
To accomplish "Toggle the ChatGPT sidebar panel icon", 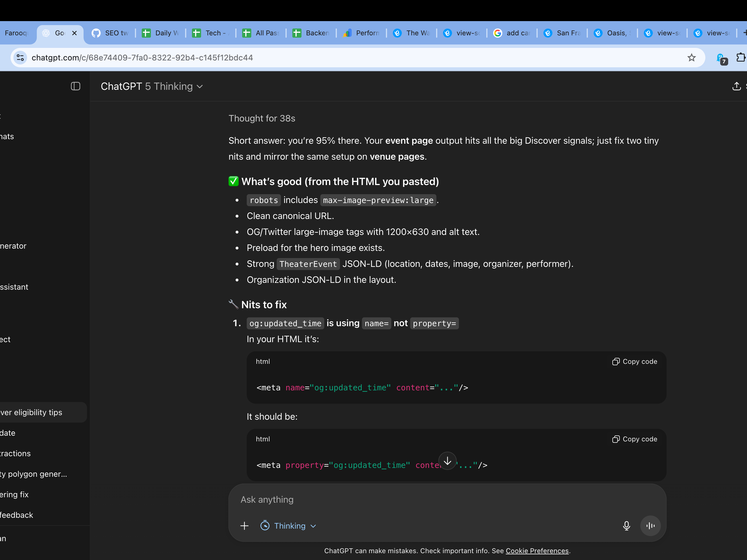I will click(x=75, y=86).
